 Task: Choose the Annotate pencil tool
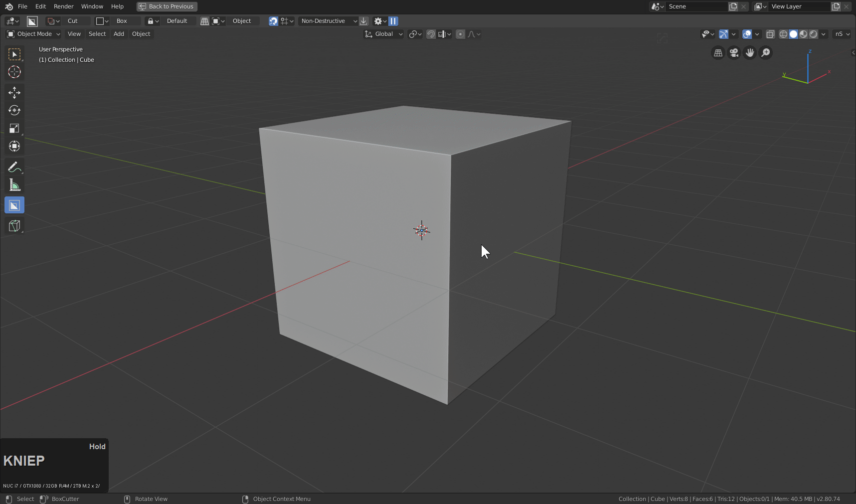coord(14,167)
